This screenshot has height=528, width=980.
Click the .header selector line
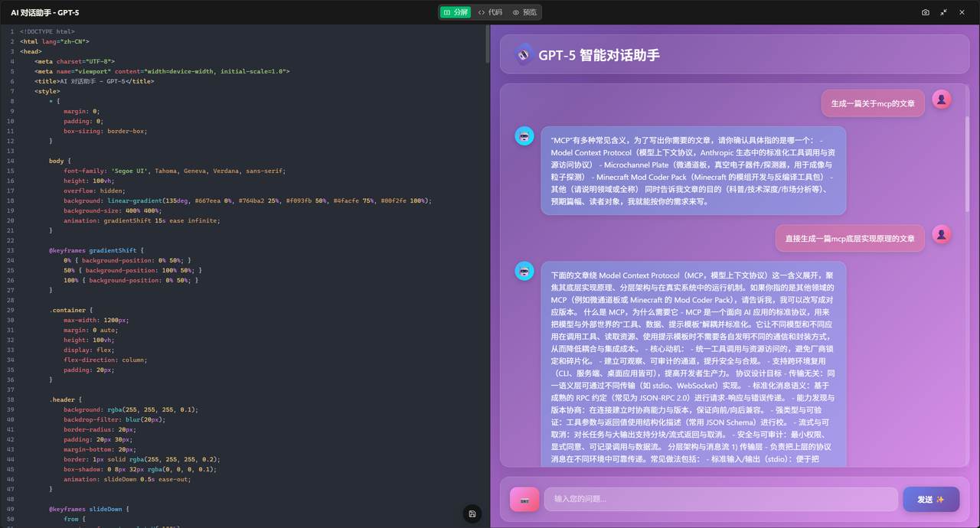[x=66, y=399]
